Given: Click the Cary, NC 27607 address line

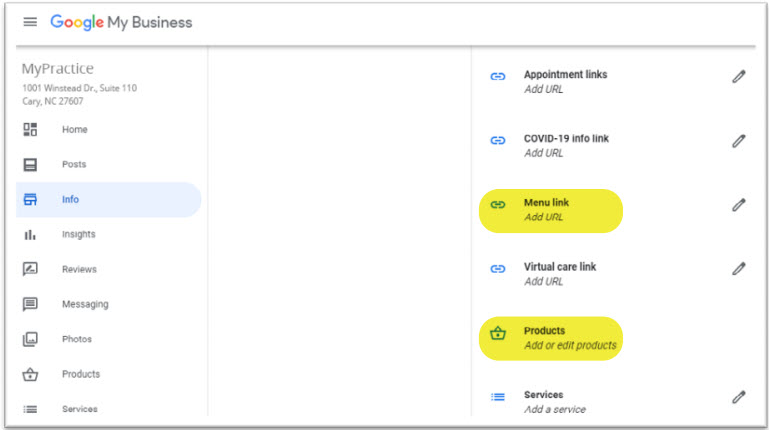Looking at the screenshot, I should click(52, 101).
